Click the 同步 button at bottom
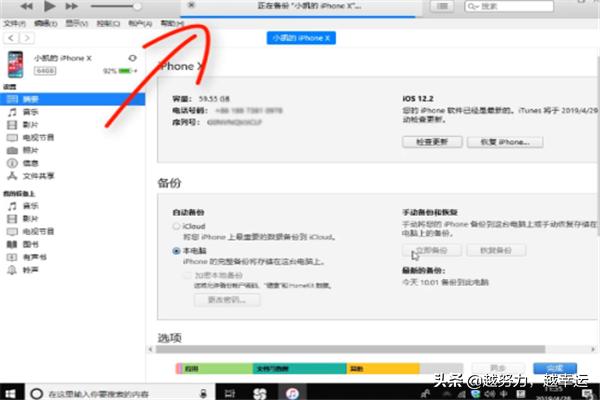 [x=497, y=368]
